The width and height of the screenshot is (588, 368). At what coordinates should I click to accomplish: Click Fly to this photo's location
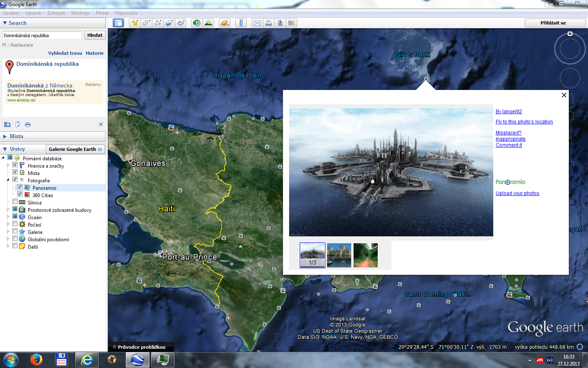pyautogui.click(x=524, y=122)
